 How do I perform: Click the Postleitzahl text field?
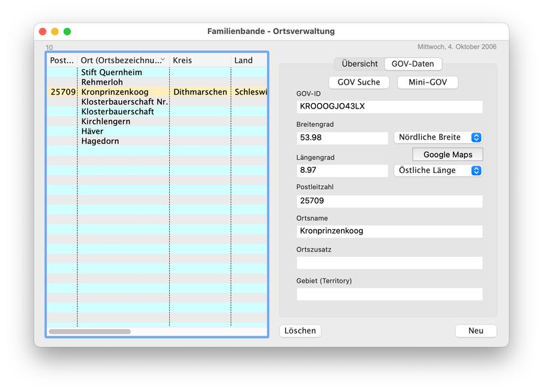(389, 201)
